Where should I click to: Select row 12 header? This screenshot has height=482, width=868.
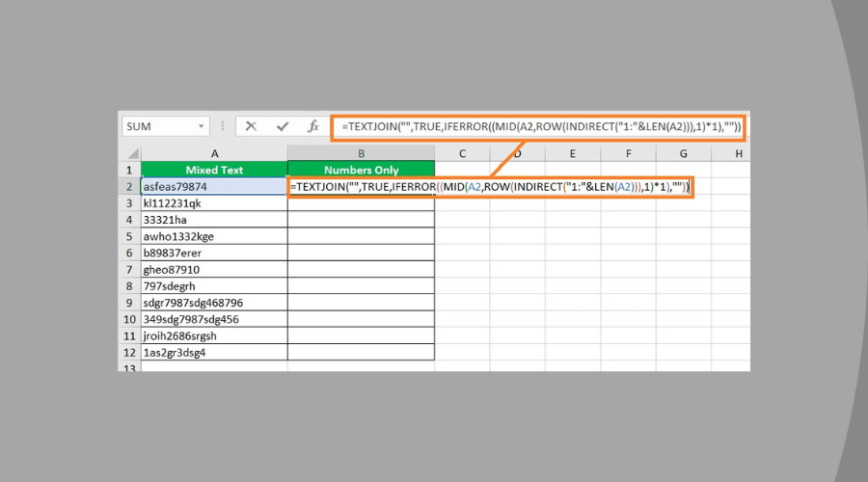(x=129, y=353)
